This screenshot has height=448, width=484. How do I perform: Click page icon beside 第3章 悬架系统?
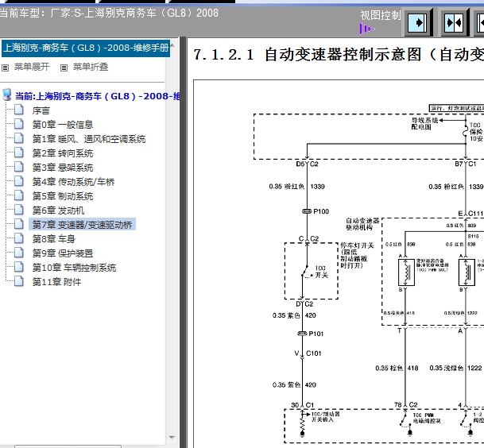pyautogui.click(x=19, y=167)
